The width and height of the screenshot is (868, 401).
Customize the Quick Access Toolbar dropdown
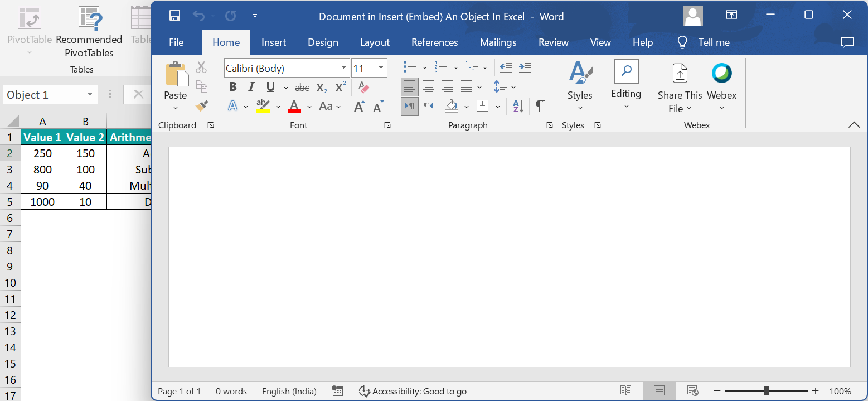pos(255,16)
